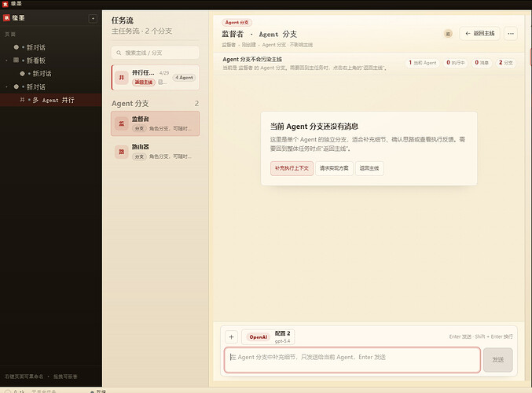Click the Agent 分支 section heading

130,104
